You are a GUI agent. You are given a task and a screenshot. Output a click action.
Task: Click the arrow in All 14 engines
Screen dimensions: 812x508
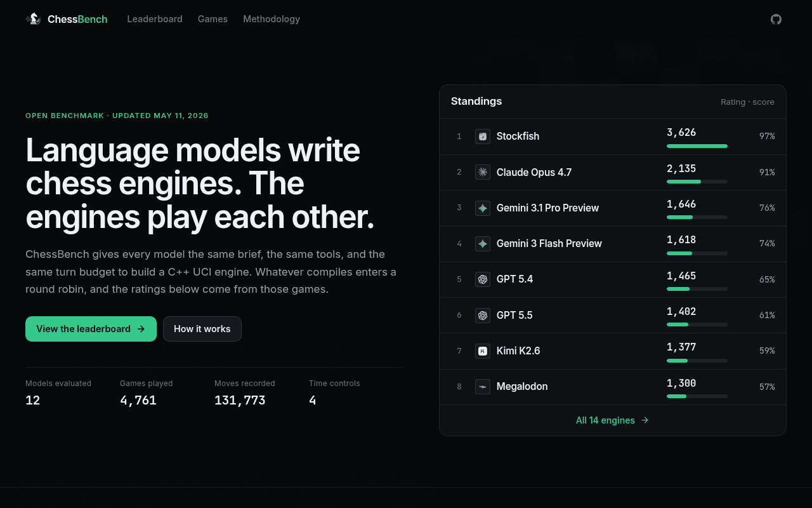[645, 420]
